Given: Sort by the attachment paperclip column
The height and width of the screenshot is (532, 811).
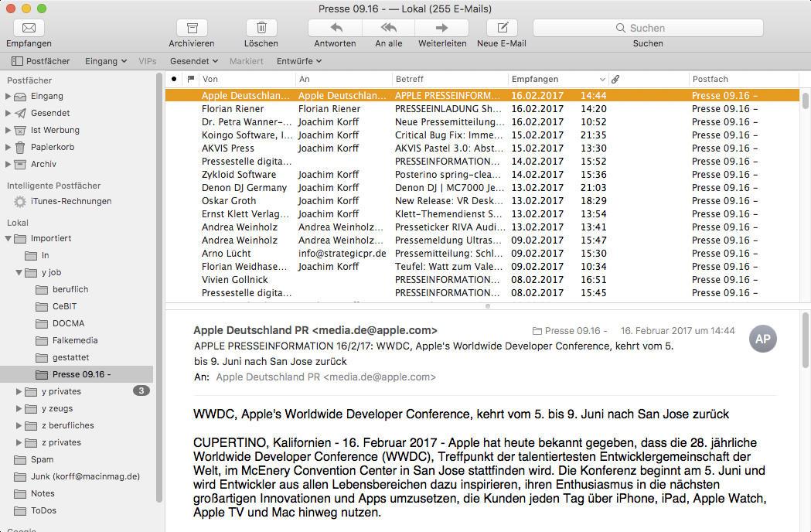Looking at the screenshot, I should pyautogui.click(x=615, y=79).
